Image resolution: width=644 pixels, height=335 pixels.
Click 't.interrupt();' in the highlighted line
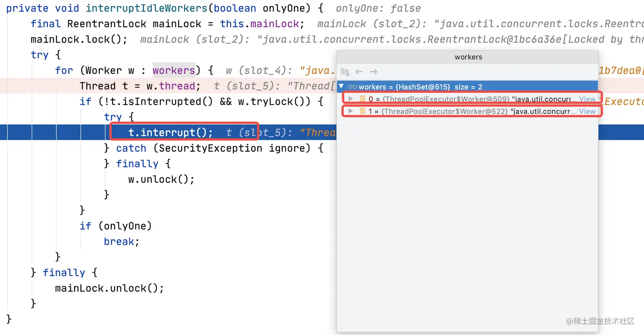point(170,133)
